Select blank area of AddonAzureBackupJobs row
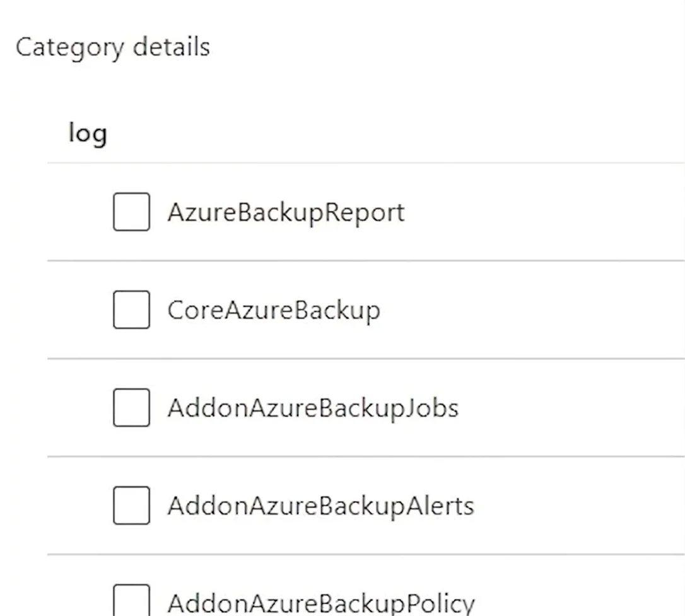This screenshot has height=616, width=685. coord(568,408)
